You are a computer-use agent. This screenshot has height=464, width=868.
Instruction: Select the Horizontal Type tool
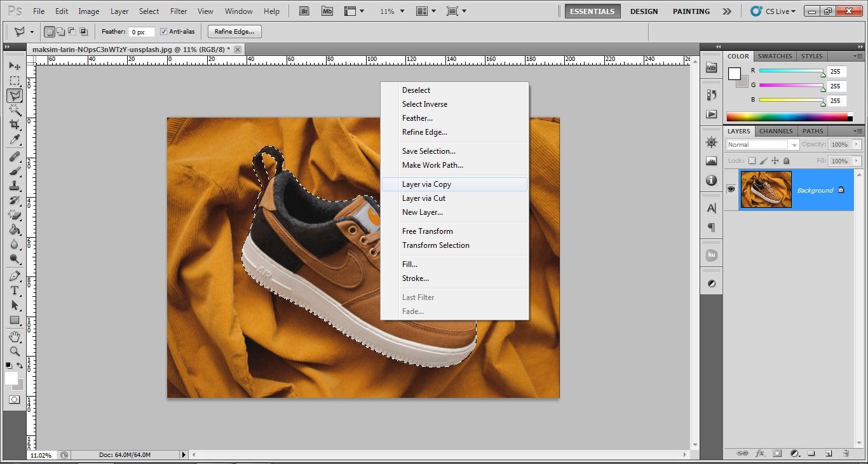[x=15, y=290]
